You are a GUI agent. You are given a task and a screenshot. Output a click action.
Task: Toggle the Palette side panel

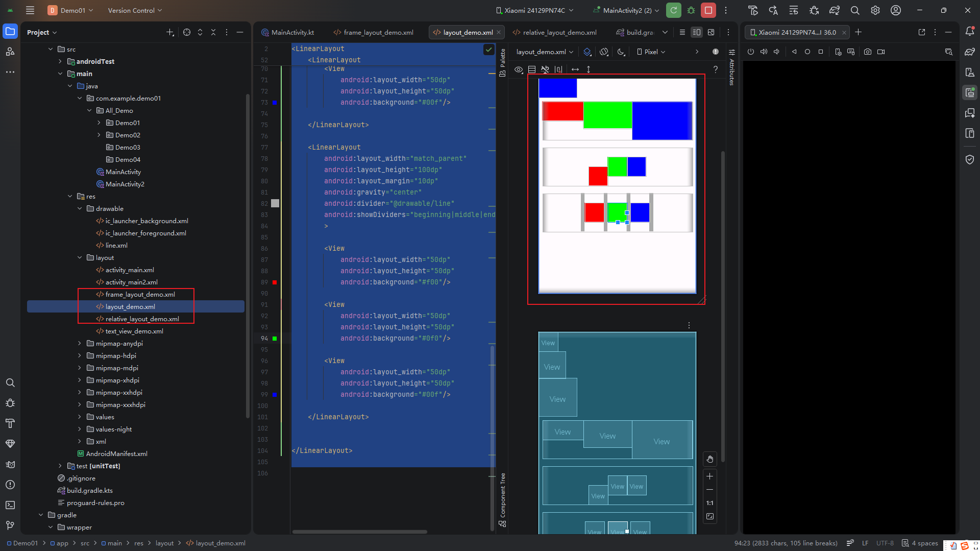pyautogui.click(x=503, y=62)
